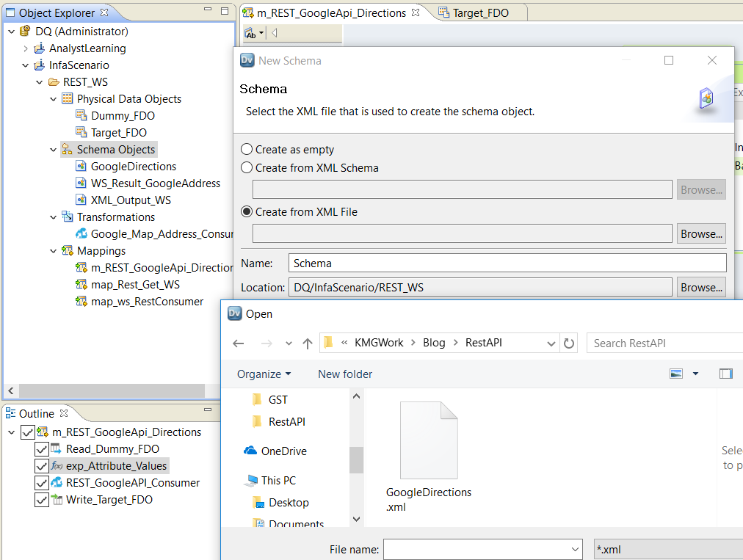Click the Search RestAPI input field
This screenshot has width=743, height=560.
(663, 343)
